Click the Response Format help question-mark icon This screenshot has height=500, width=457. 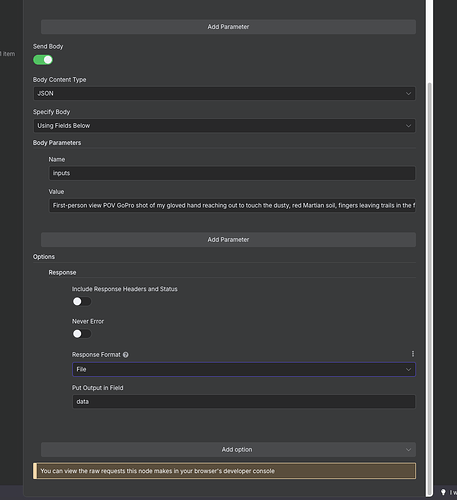click(x=126, y=355)
